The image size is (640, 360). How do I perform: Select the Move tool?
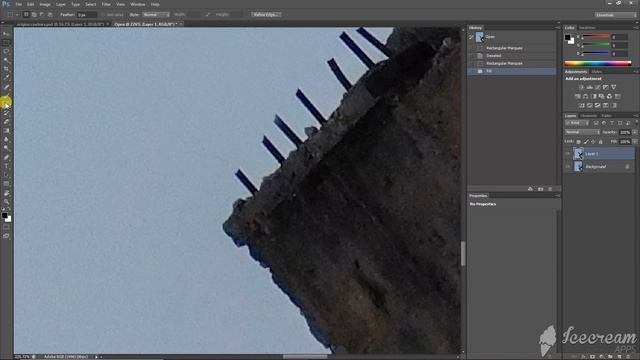click(x=6, y=34)
